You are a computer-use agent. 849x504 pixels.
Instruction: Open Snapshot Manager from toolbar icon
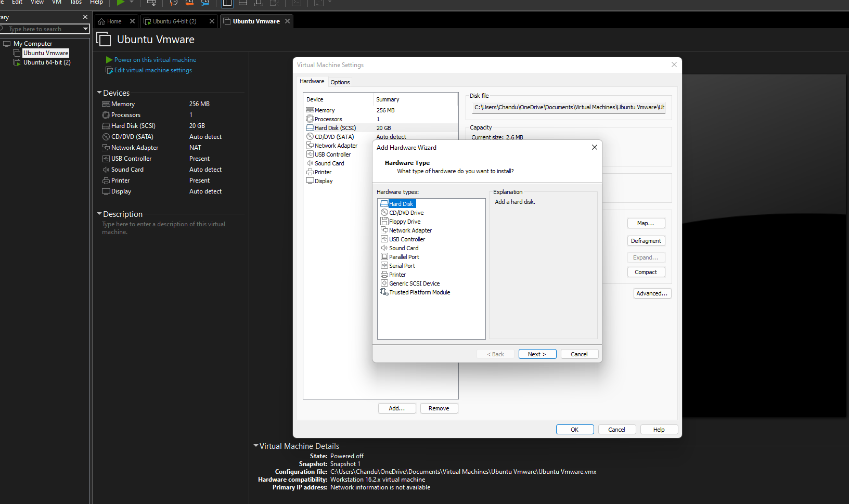coord(205,3)
